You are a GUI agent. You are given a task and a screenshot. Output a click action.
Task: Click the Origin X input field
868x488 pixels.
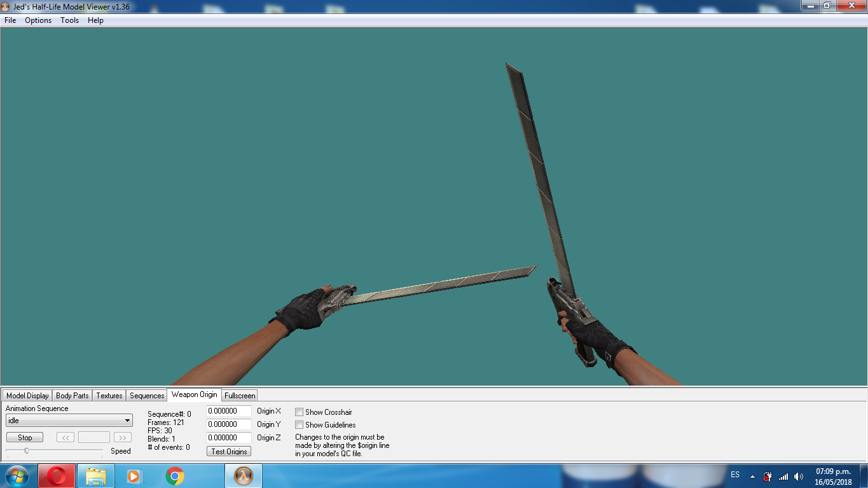[x=229, y=411]
